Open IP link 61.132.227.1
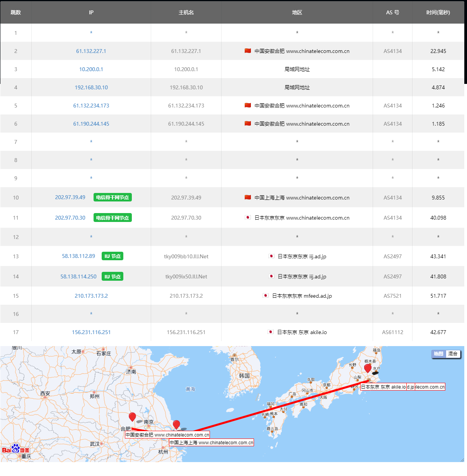 point(91,51)
